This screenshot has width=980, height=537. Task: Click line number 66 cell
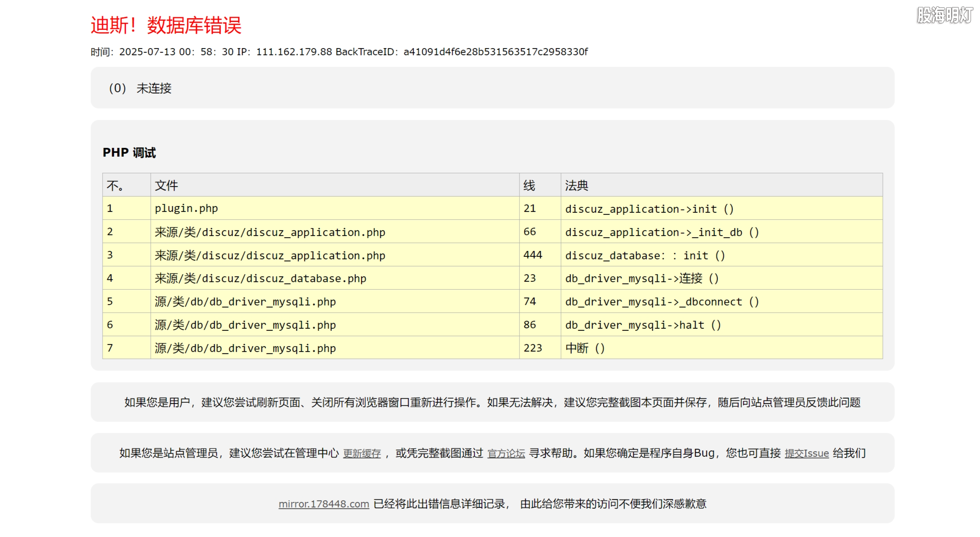pos(540,232)
